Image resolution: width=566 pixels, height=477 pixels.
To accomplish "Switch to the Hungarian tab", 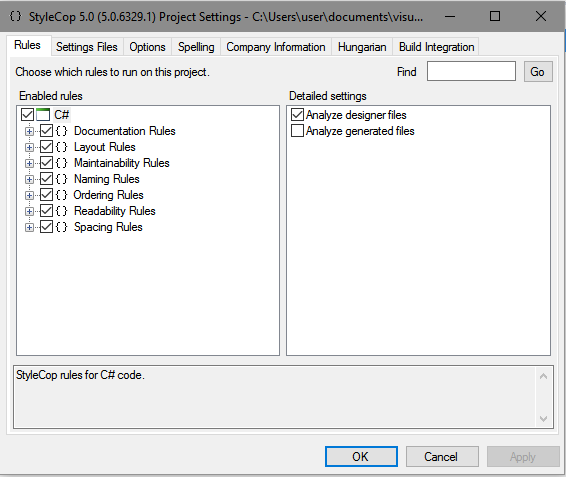I will point(362,47).
